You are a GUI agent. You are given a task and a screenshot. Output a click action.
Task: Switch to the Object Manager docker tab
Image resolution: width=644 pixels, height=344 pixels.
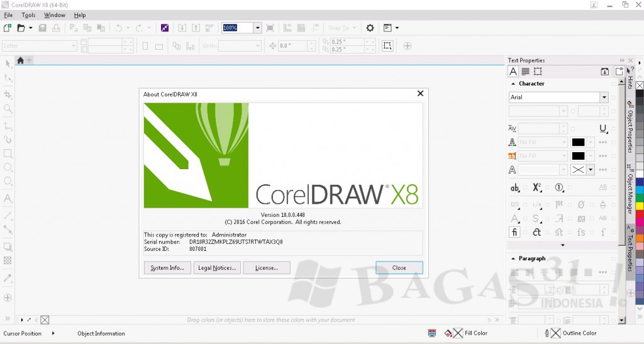click(630, 189)
